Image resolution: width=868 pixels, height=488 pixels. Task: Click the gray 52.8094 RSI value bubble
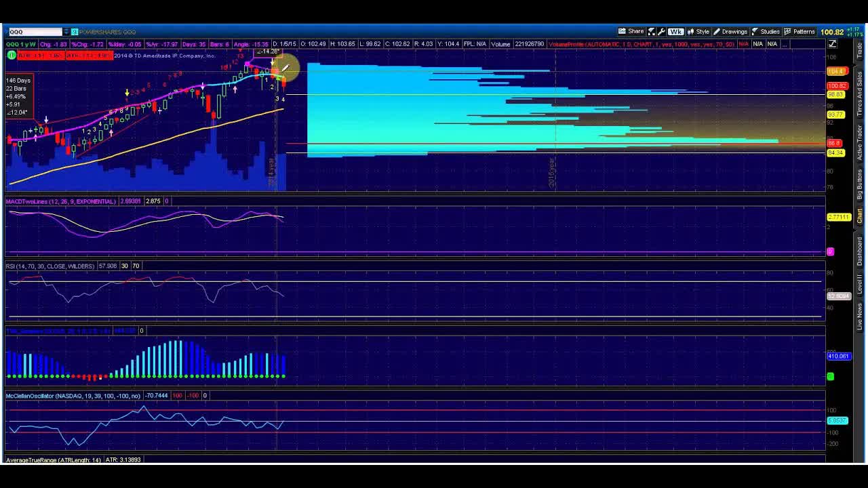point(839,296)
